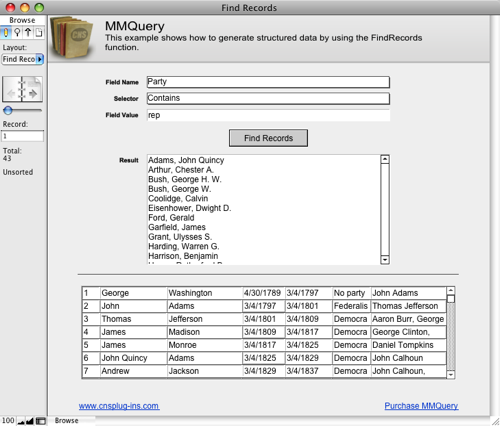
Task: Click the 'Thomas Jefferson' cell in row 2
Action: click(x=408, y=306)
